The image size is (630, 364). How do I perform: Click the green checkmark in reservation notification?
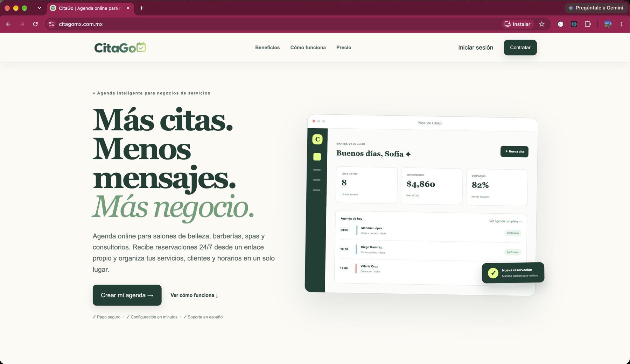point(493,273)
